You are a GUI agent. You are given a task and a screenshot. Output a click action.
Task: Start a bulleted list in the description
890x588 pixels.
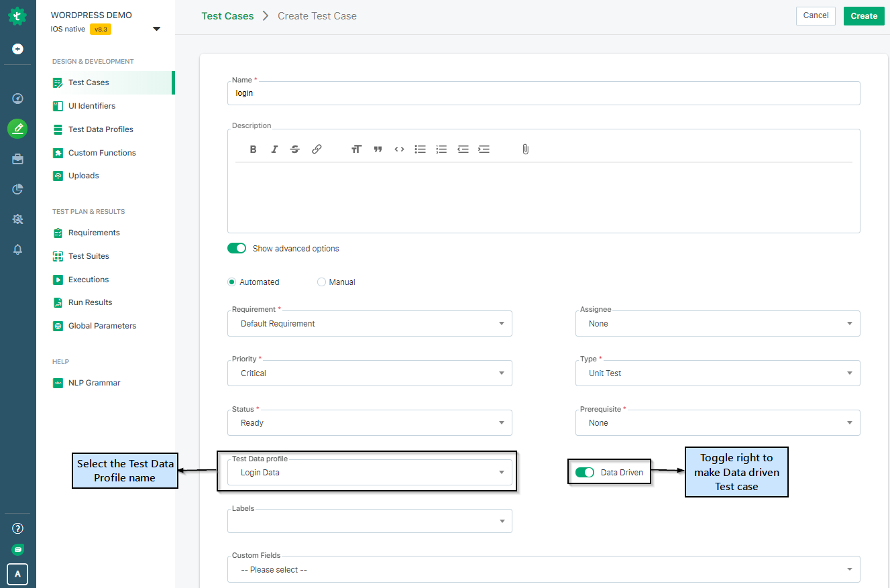click(420, 149)
